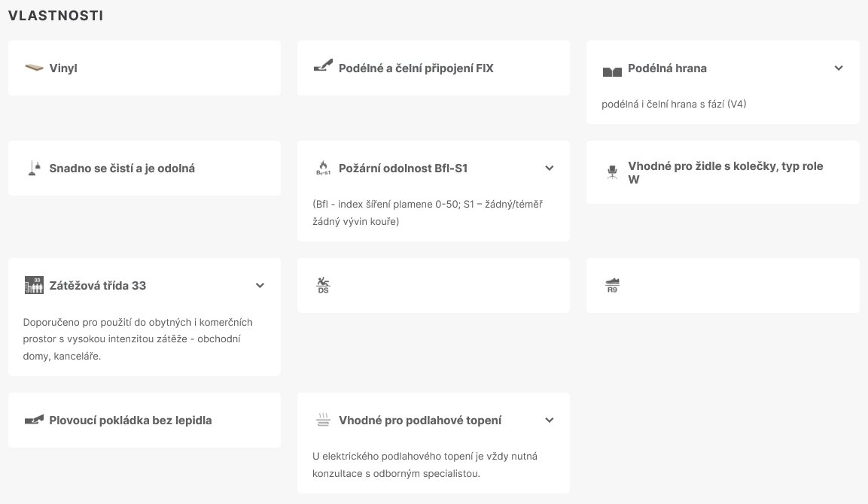
Task: Click the Podélná hrana edge icon
Action: point(612,71)
